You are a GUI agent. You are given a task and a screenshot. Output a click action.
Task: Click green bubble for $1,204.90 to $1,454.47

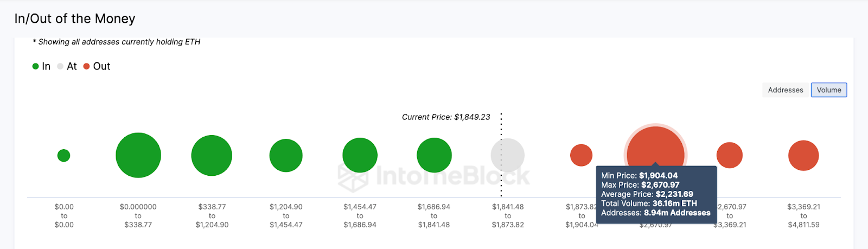point(286,156)
